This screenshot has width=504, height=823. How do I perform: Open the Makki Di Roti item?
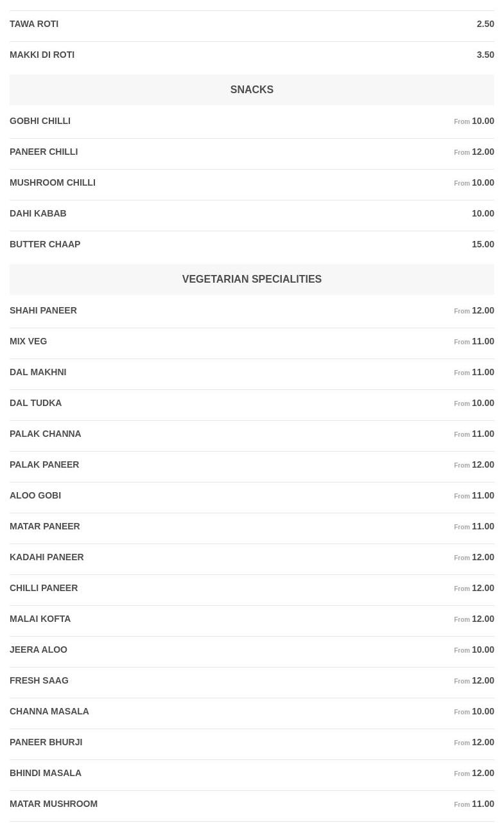(42, 55)
